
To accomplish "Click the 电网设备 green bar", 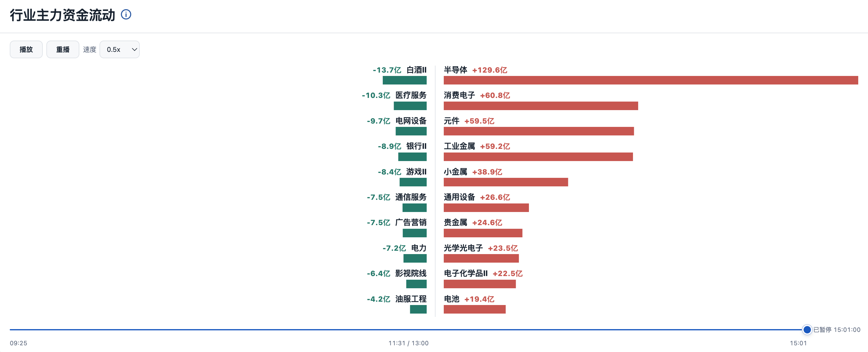I will tap(411, 131).
